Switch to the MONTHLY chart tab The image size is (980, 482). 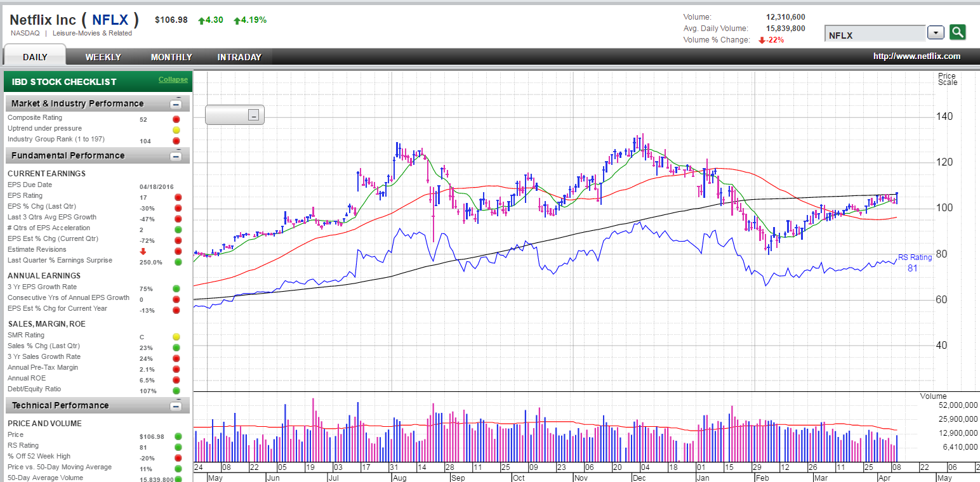coord(171,57)
